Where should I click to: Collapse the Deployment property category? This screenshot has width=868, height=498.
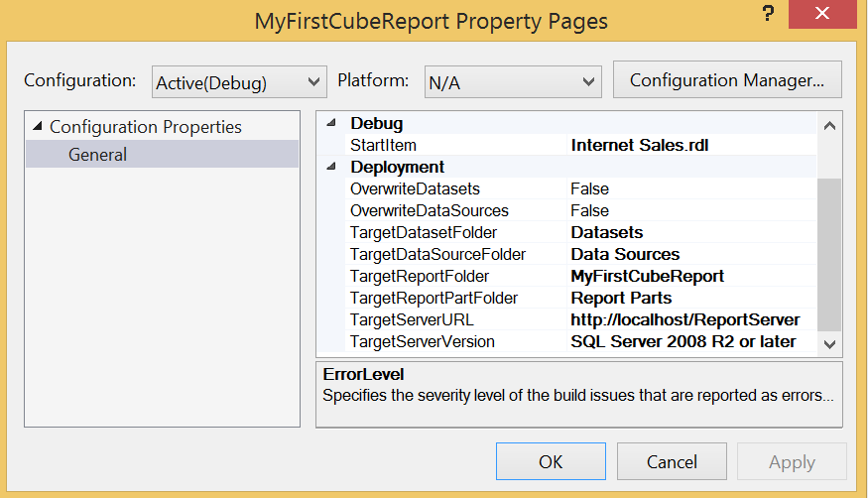click(330, 168)
